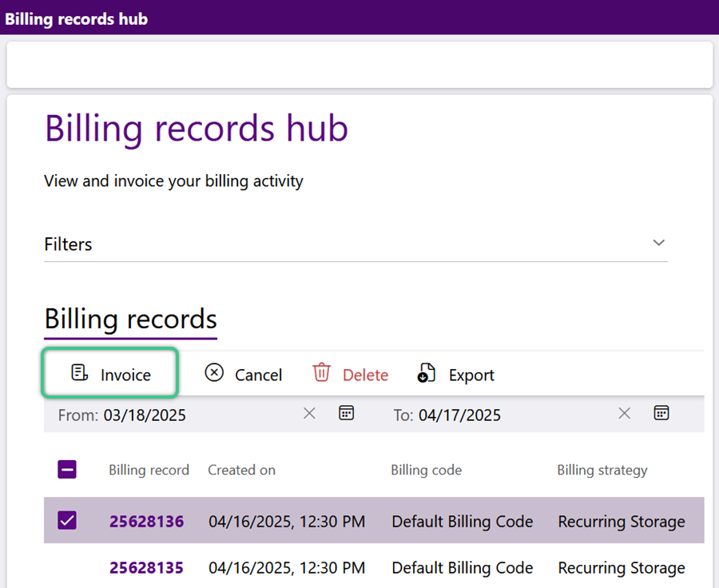Image resolution: width=719 pixels, height=588 pixels.
Task: Click the red Delete trash icon
Action: (x=321, y=372)
